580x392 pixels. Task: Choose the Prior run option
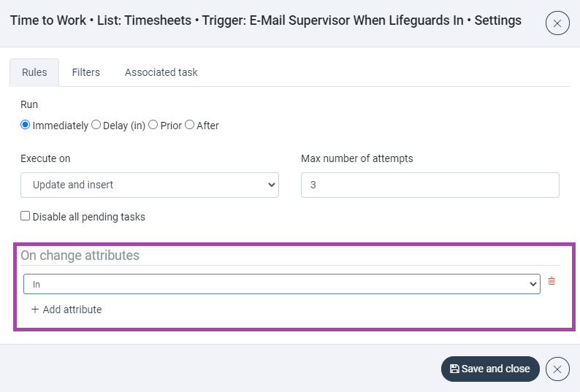pyautogui.click(x=153, y=125)
